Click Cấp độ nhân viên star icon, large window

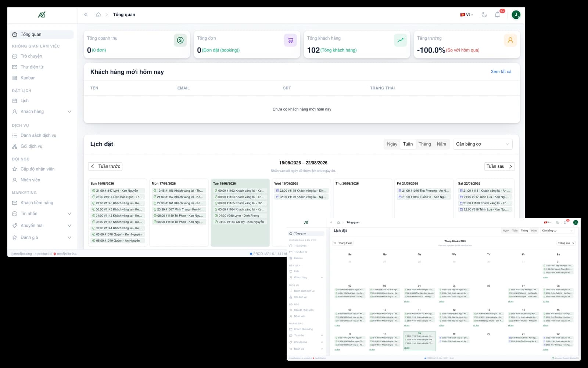(15, 169)
